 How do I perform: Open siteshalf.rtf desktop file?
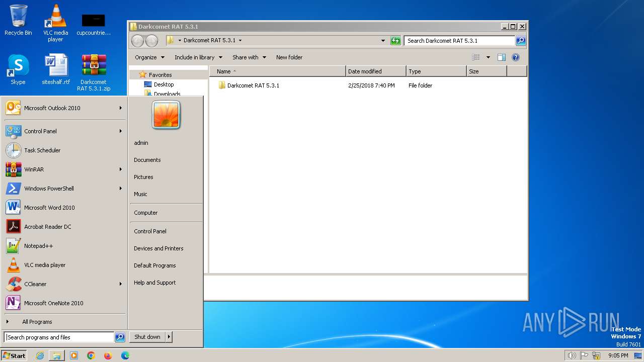click(56, 69)
